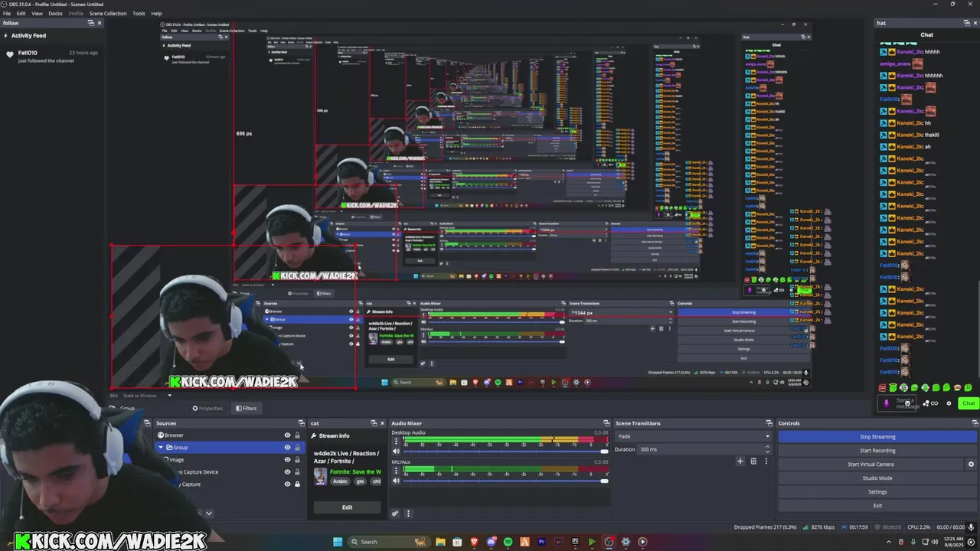Close the follow Activity Feed dock
Viewport: 980px width, 551px height.
(100, 23)
